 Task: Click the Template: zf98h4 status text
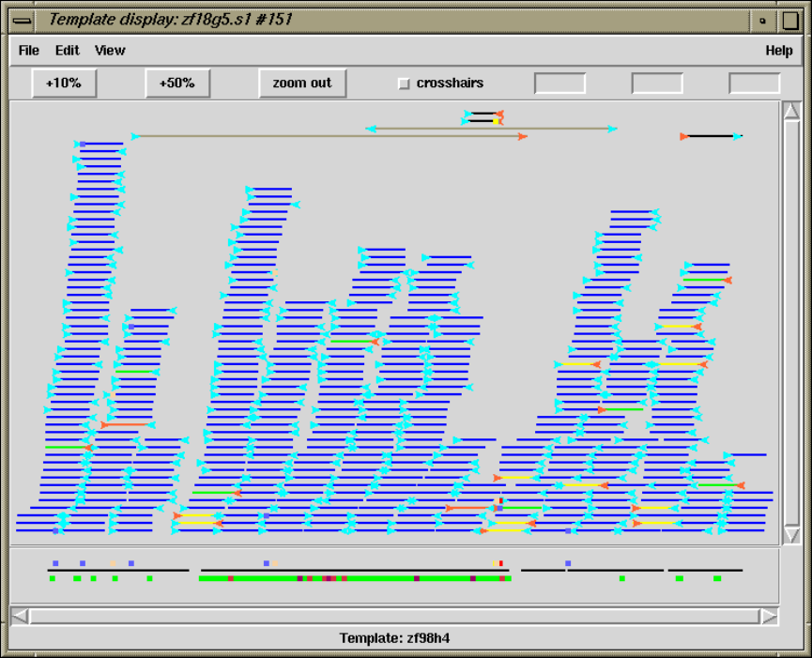[394, 637]
